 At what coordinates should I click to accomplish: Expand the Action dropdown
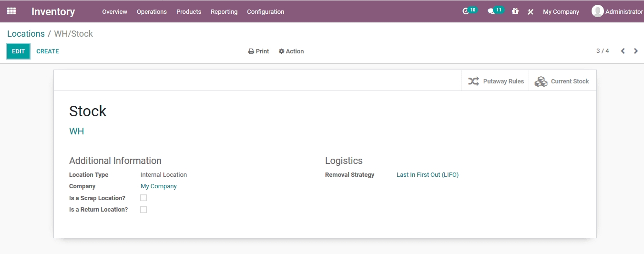point(291,51)
